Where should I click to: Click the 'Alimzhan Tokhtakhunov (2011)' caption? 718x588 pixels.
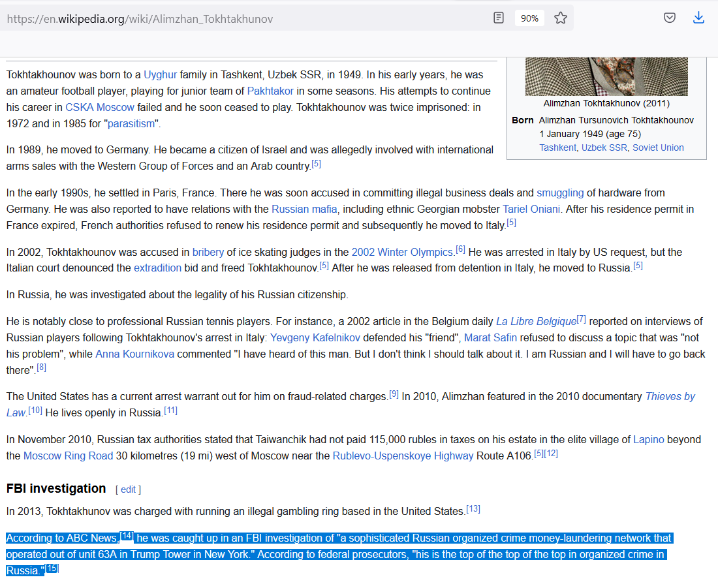pyautogui.click(x=606, y=104)
